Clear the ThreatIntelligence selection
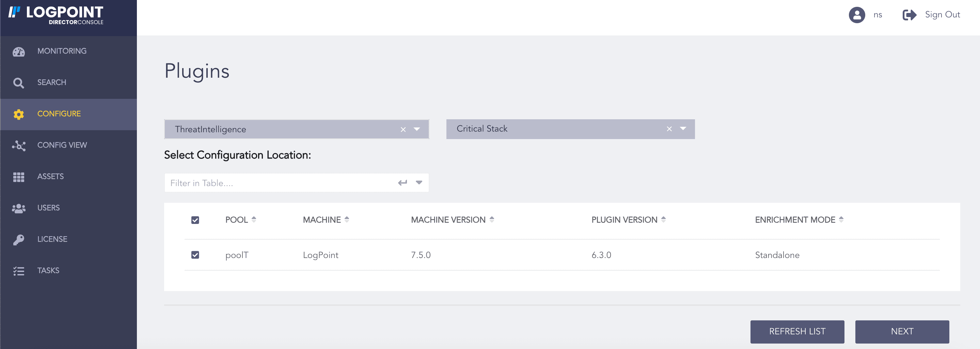The height and width of the screenshot is (349, 980). pyautogui.click(x=403, y=130)
